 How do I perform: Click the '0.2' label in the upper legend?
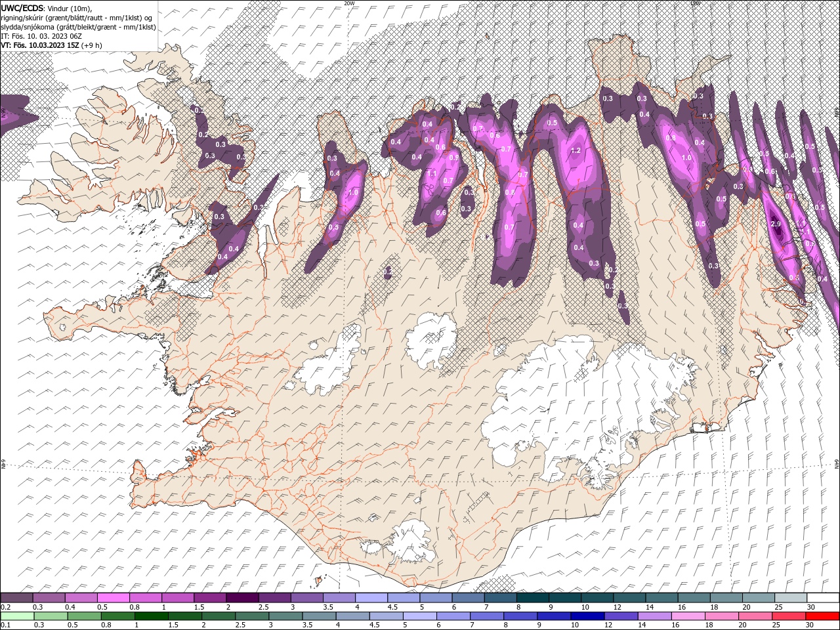5,607
